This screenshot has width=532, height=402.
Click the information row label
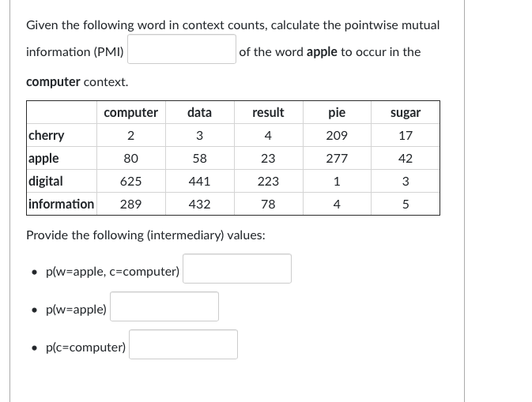tap(61, 204)
